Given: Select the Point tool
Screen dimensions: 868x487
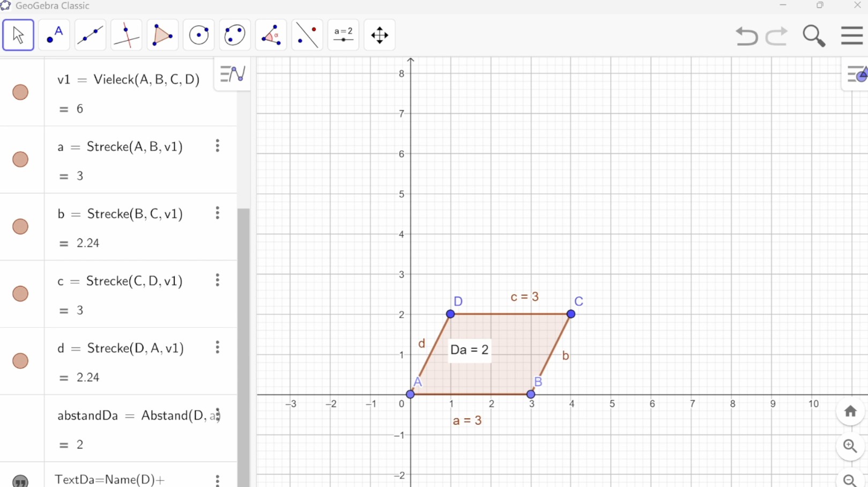Looking at the screenshot, I should pyautogui.click(x=54, y=35).
